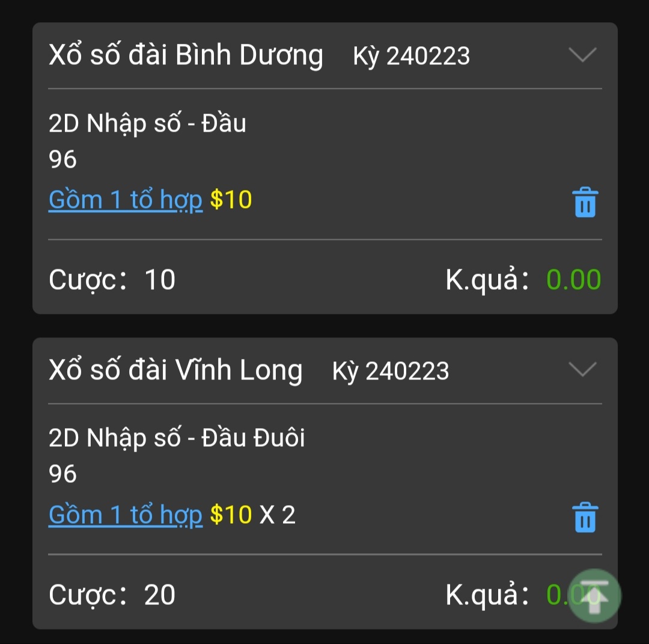Screen dimensions: 649x644
Task: Open the 'Gồm 1 tổ hợp' link in Vĩnh Long card
Action: click(126, 515)
